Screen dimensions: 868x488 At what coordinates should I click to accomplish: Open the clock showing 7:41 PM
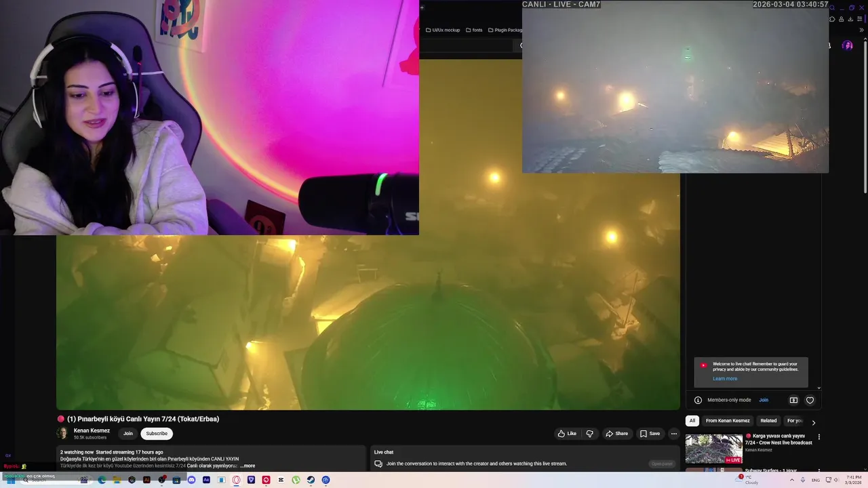tap(854, 480)
